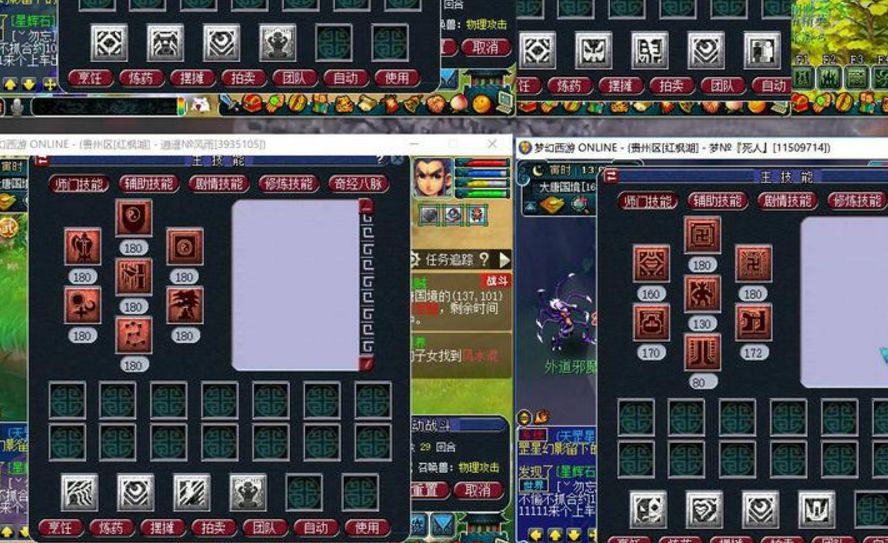Select the sun and moon skill icon in 逍遥№风雨 window

82,305
